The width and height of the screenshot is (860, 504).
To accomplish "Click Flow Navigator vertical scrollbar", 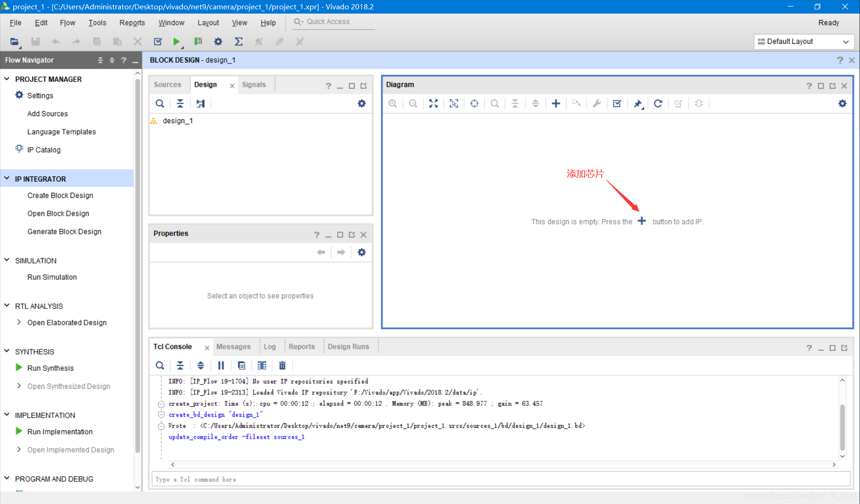I will 138,266.
